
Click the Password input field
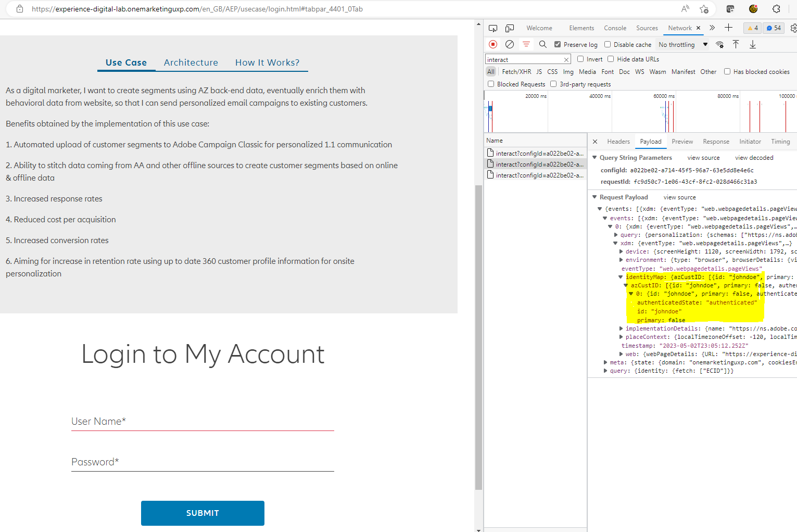point(203,462)
